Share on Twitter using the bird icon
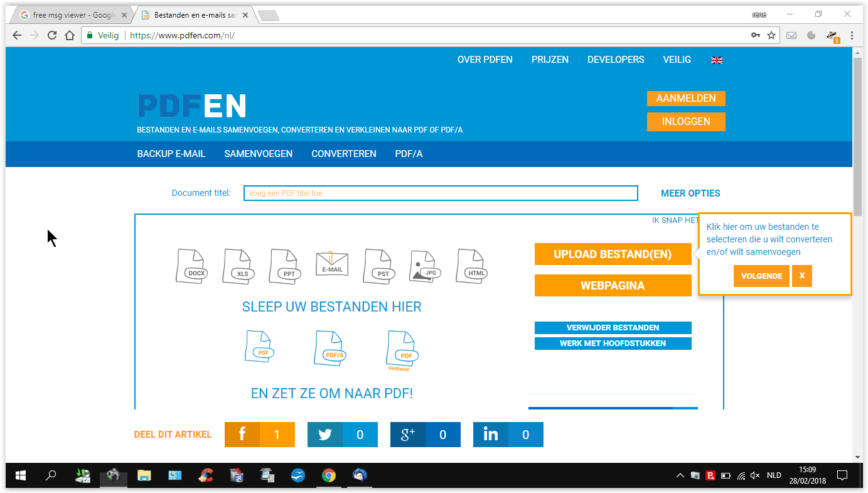 (x=325, y=435)
